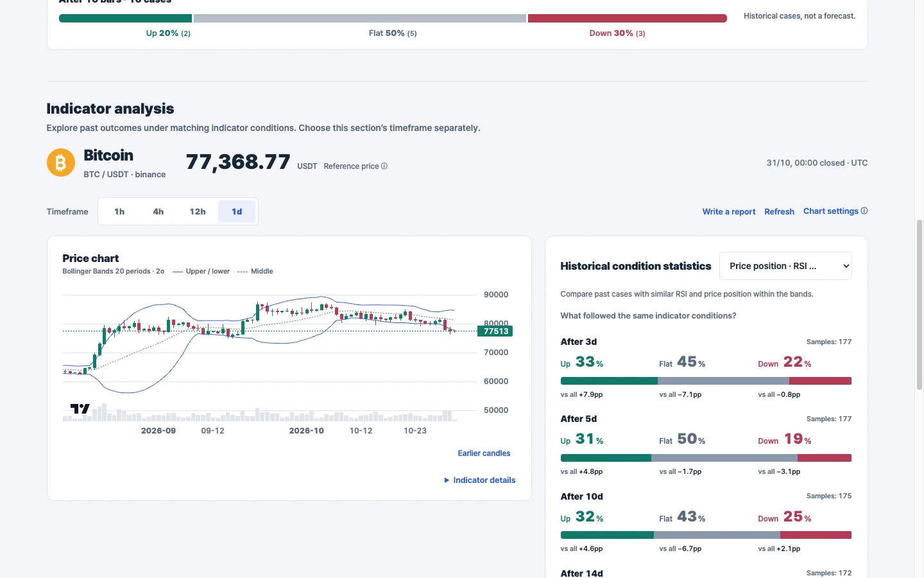Image resolution: width=924 pixels, height=578 pixels.
Task: Select the 1h timeframe
Action: tap(119, 211)
